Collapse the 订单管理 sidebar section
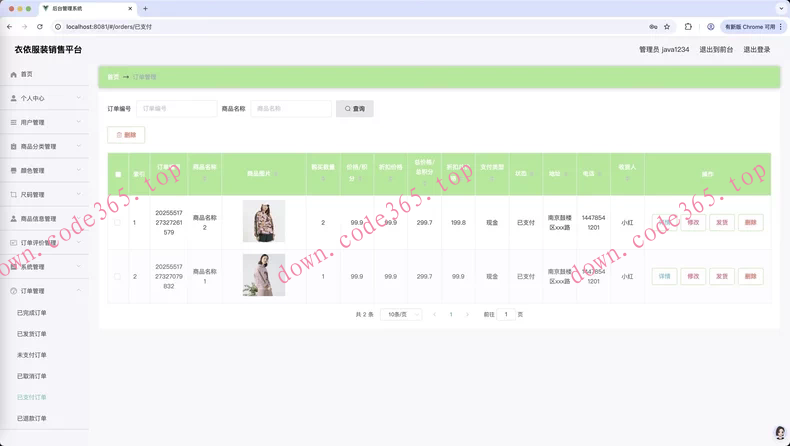790x446 pixels. [45, 291]
